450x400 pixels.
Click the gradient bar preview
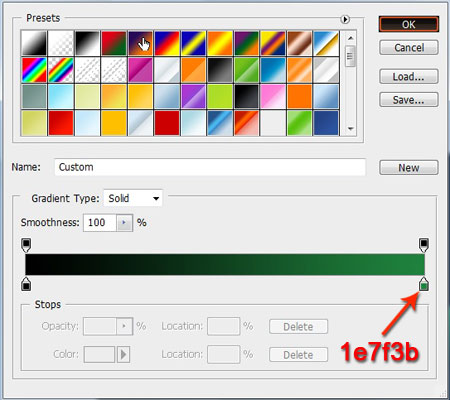[225, 264]
